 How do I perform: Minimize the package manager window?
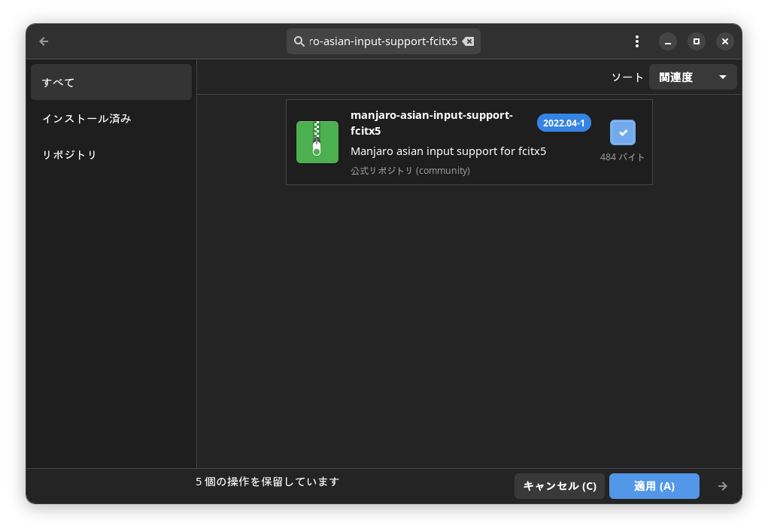668,41
